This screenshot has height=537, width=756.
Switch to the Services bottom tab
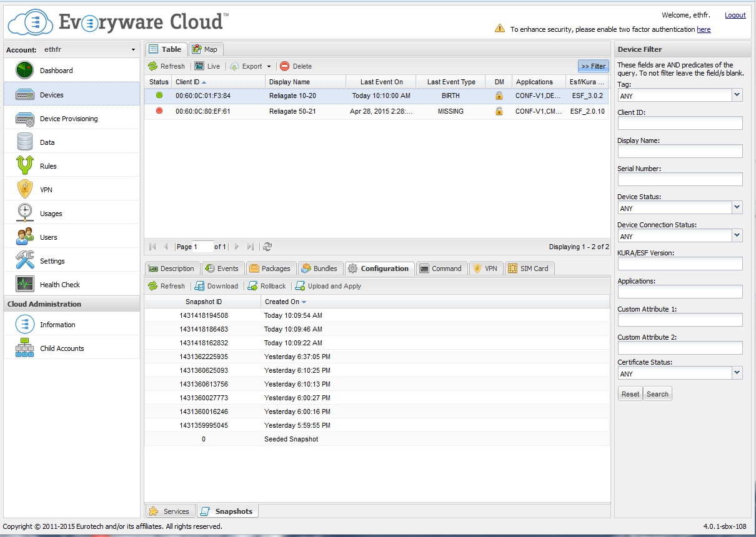(170, 511)
